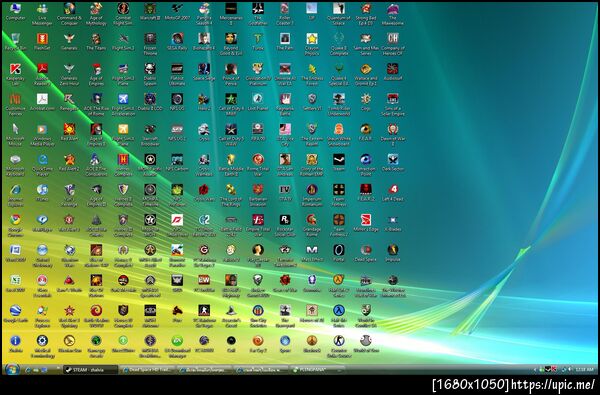Click the taskbar clock
Viewport: 600px width, 395px height.
585,370
